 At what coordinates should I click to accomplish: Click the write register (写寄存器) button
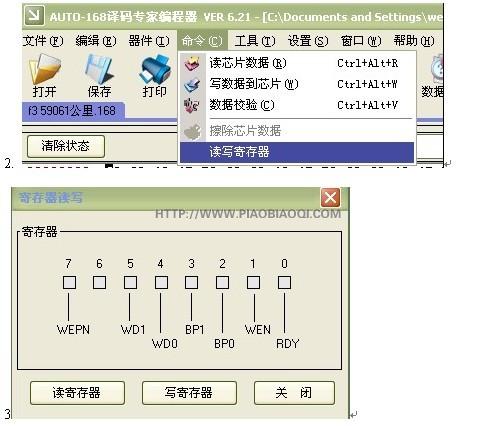(x=189, y=393)
